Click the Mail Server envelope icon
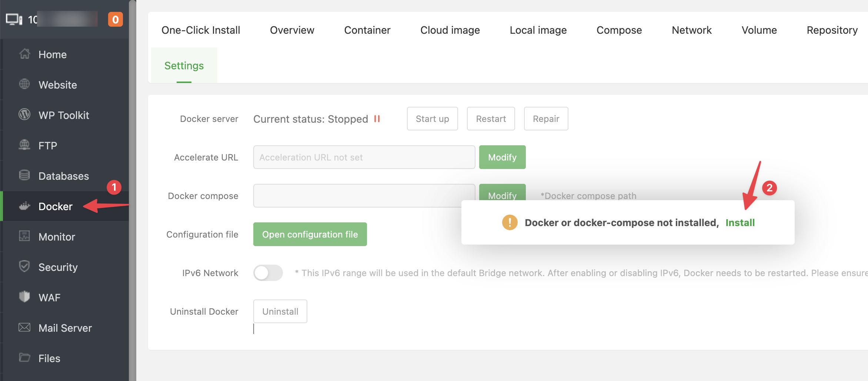This screenshot has width=868, height=381. coord(24,327)
